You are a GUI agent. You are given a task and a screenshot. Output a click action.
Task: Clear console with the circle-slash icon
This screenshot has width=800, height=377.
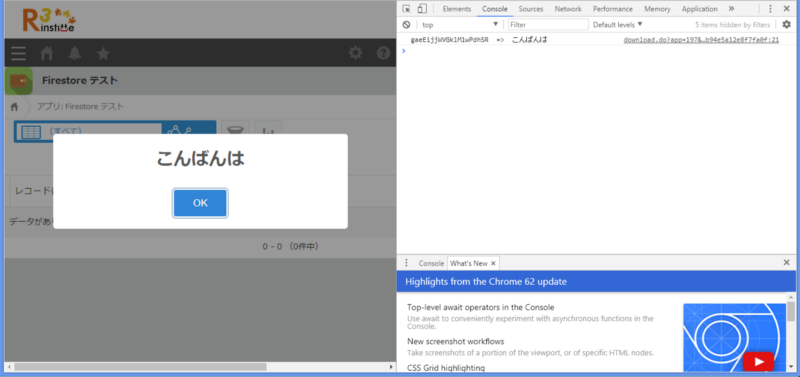click(x=406, y=24)
